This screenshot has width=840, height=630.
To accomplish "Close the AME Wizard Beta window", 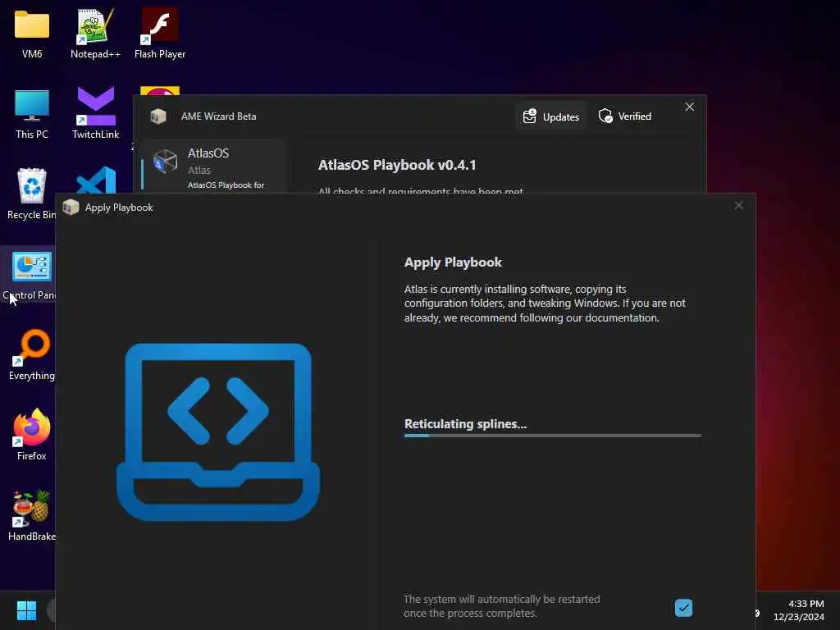I will [x=689, y=107].
